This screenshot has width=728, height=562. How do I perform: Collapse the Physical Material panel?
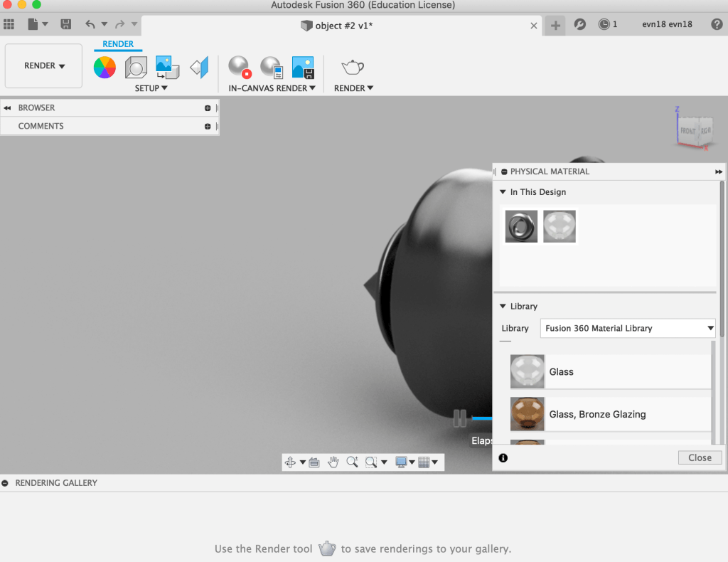pos(503,171)
